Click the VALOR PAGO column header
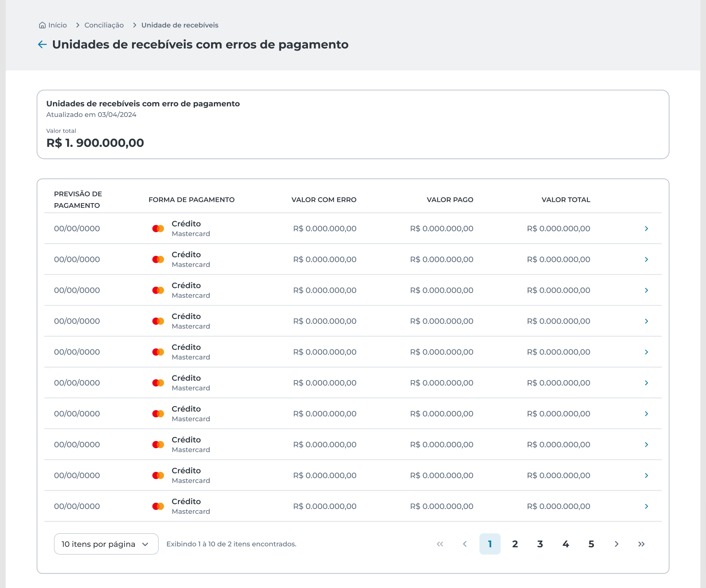 (x=450, y=200)
